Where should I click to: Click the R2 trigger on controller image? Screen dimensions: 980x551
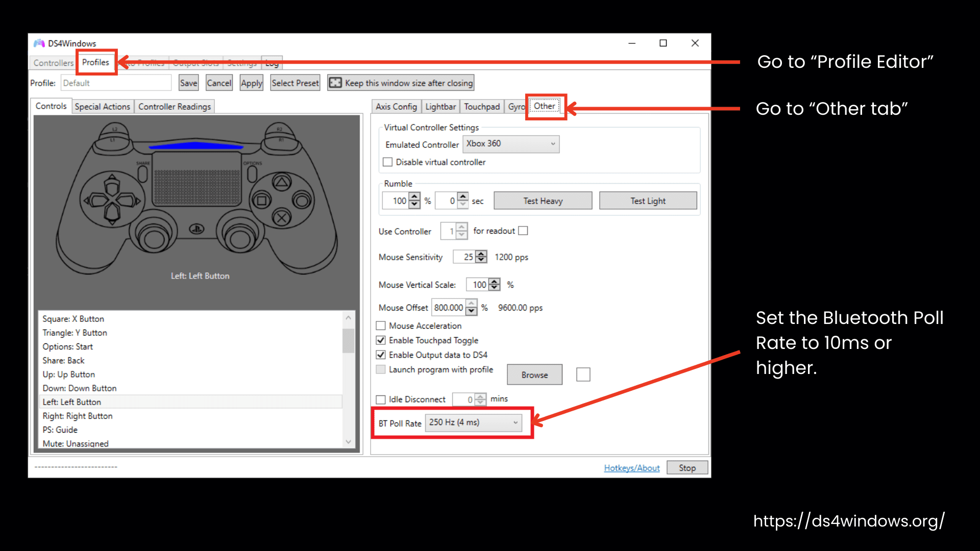[279, 129]
